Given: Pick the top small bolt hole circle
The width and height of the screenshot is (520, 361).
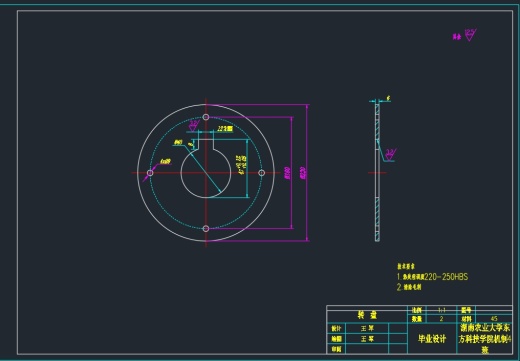Looking at the screenshot, I should pos(206,117).
